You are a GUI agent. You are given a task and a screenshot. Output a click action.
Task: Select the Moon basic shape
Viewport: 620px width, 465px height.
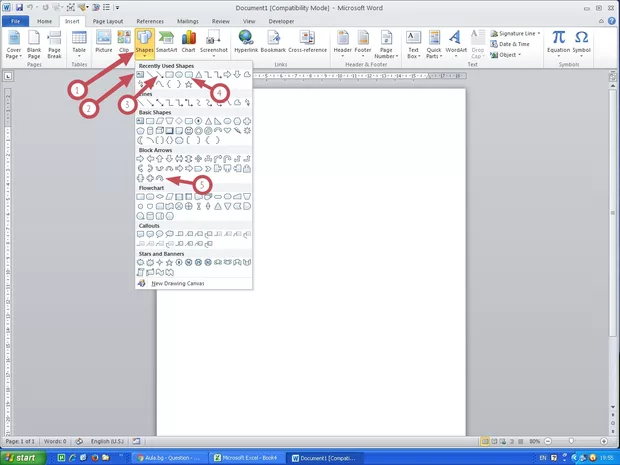(140, 140)
